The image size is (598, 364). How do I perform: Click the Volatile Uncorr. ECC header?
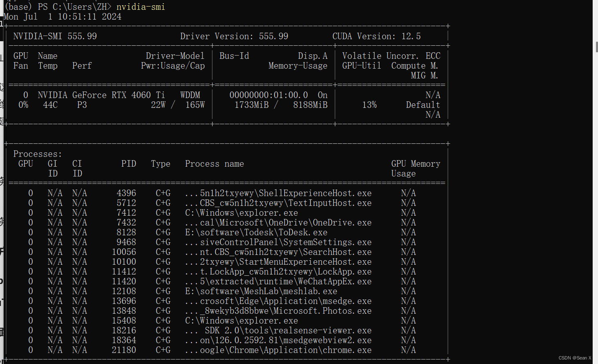point(391,56)
